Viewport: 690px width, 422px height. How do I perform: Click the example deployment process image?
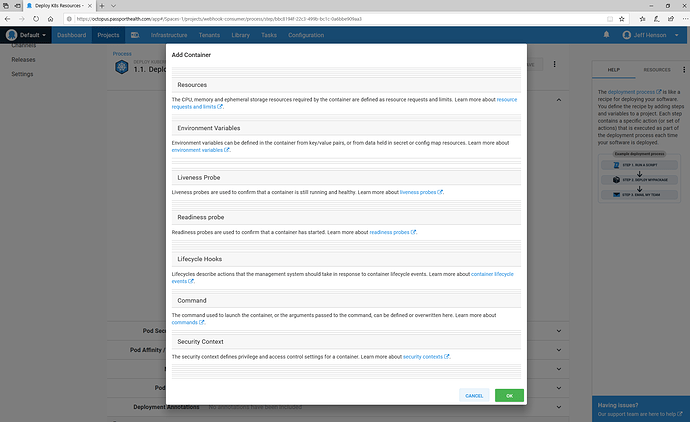(x=639, y=177)
